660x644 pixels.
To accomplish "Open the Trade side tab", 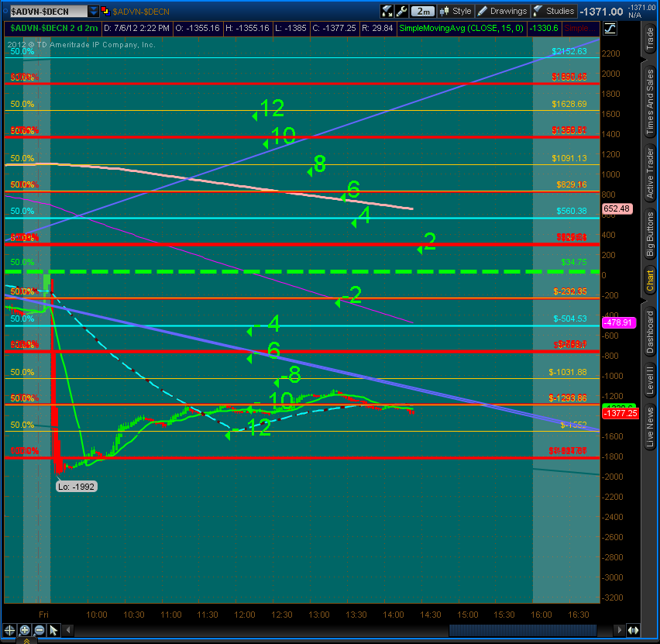I will pyautogui.click(x=651, y=38).
